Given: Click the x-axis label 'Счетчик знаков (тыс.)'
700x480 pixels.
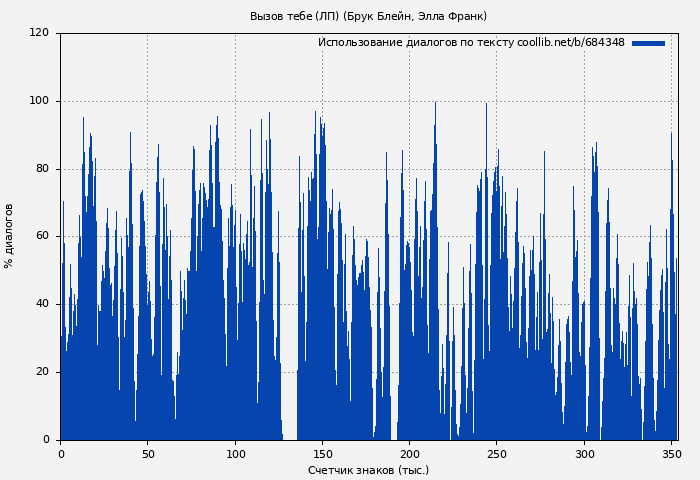Looking at the screenshot, I should [368, 470].
